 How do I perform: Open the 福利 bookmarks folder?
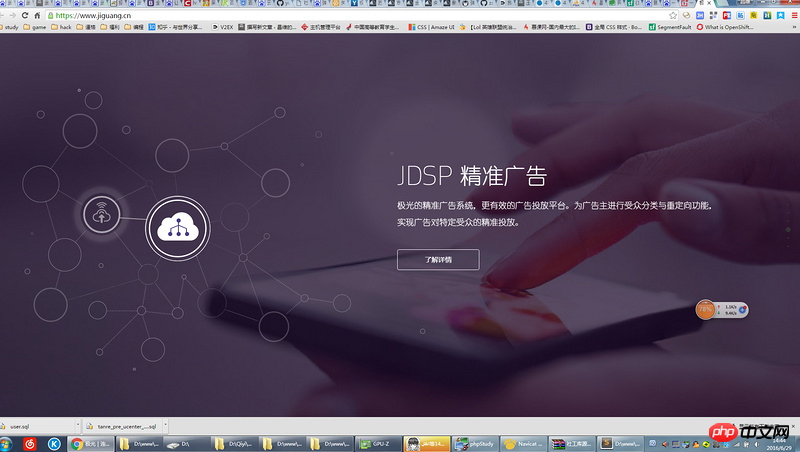pyautogui.click(x=110, y=27)
